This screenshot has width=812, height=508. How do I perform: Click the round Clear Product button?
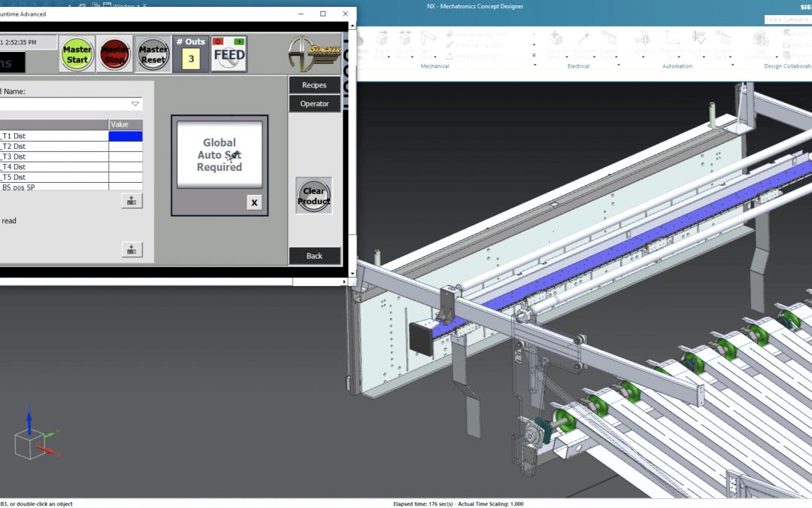(314, 196)
